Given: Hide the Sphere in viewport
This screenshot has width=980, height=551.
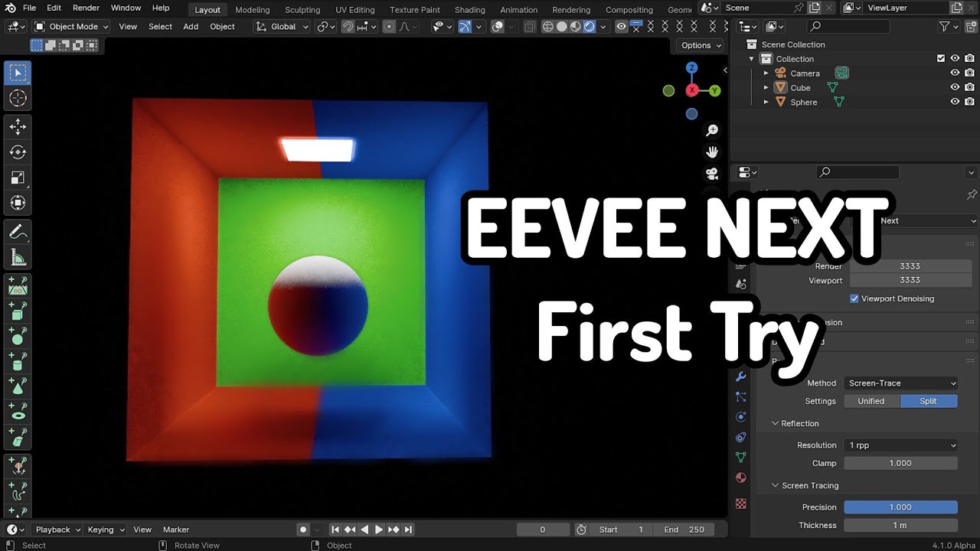Looking at the screenshot, I should coord(955,103).
